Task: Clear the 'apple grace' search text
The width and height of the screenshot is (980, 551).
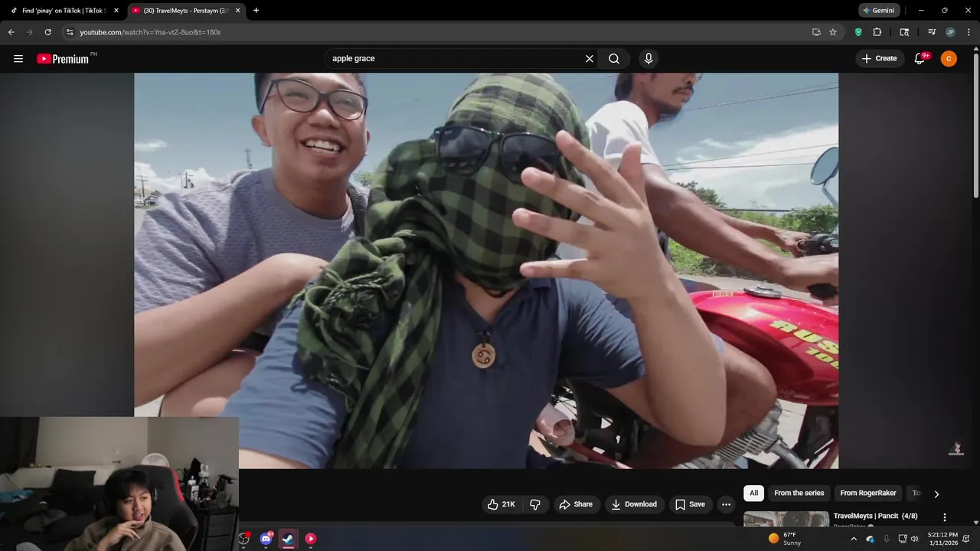Action: pyautogui.click(x=590, y=59)
